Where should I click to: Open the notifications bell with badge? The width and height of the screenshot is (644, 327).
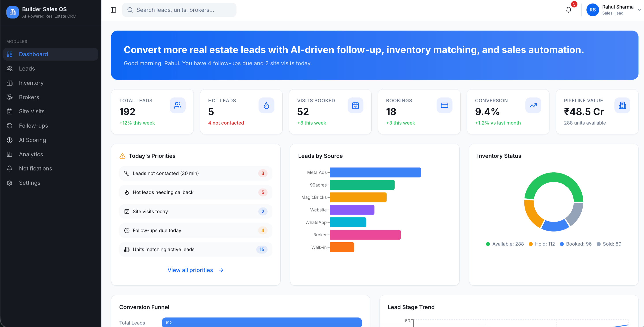pyautogui.click(x=569, y=10)
